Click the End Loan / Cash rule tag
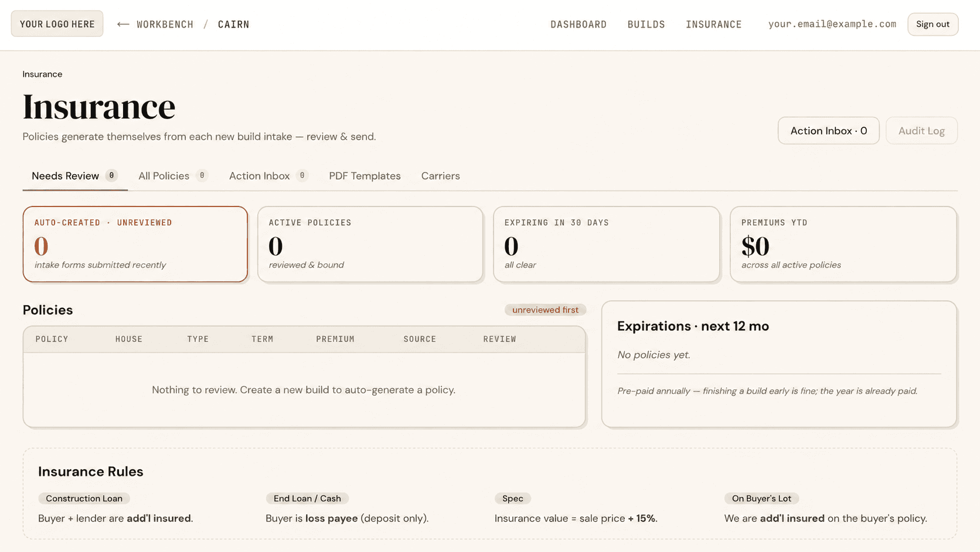980x552 pixels. coord(307,498)
